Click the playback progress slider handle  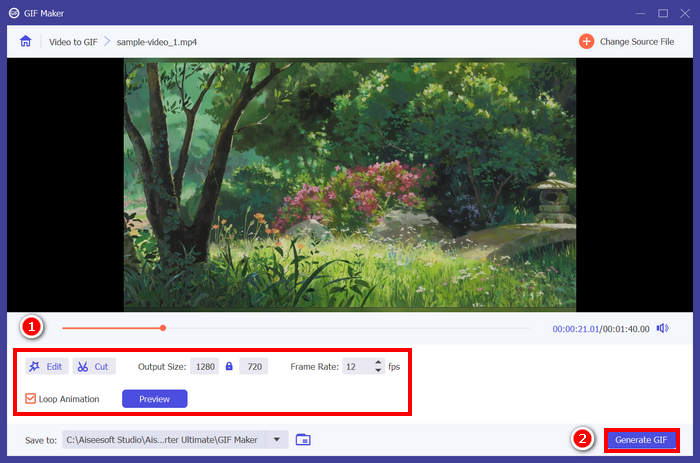click(163, 328)
